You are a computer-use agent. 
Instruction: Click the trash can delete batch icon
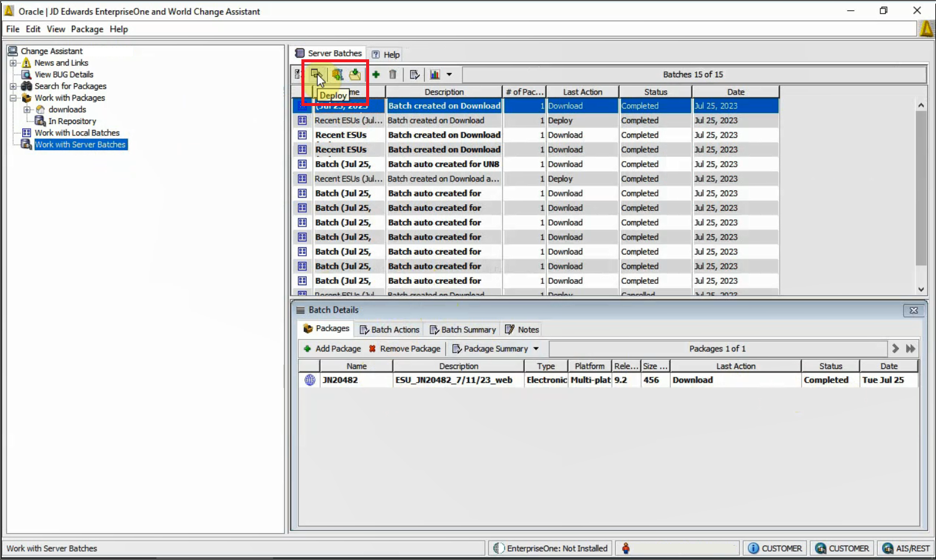392,74
